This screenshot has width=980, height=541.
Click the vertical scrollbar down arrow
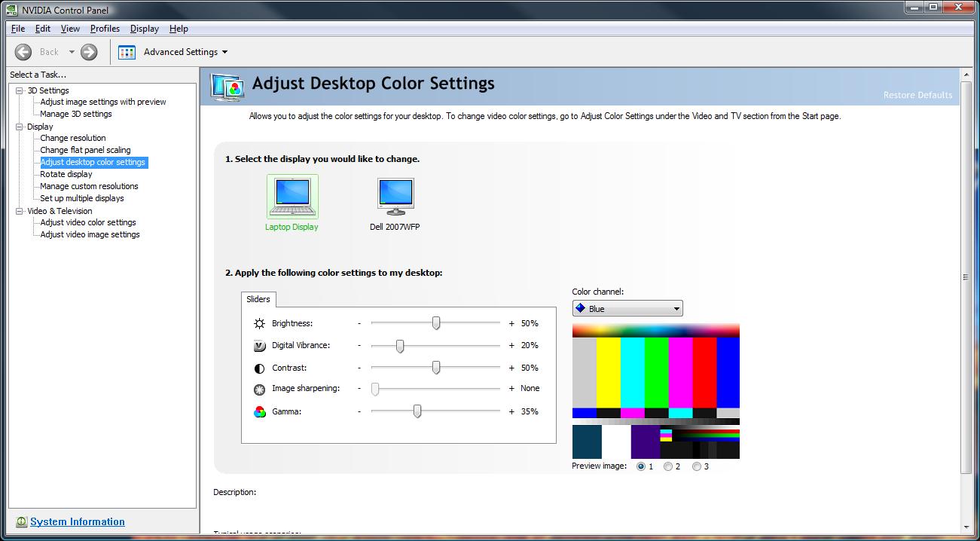click(x=966, y=527)
